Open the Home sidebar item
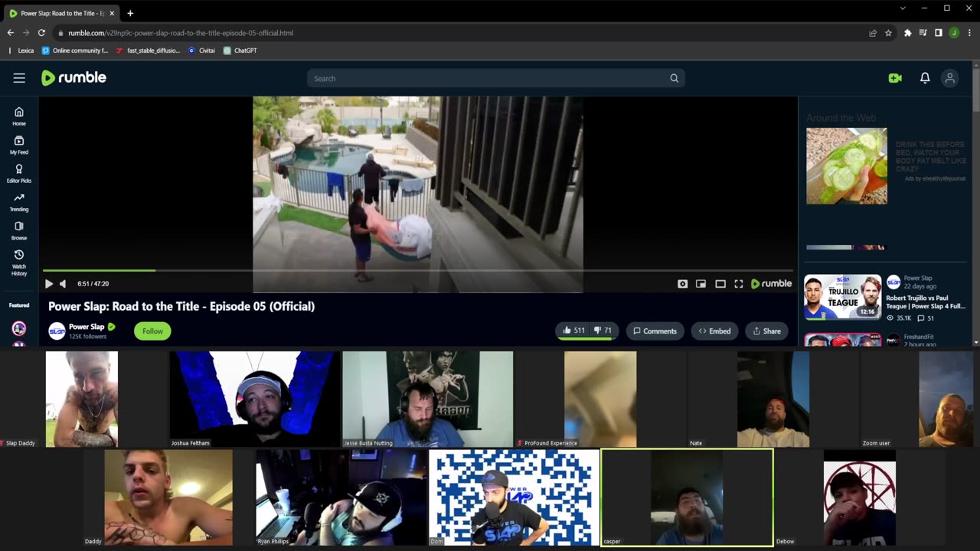The image size is (980, 551). 19,116
